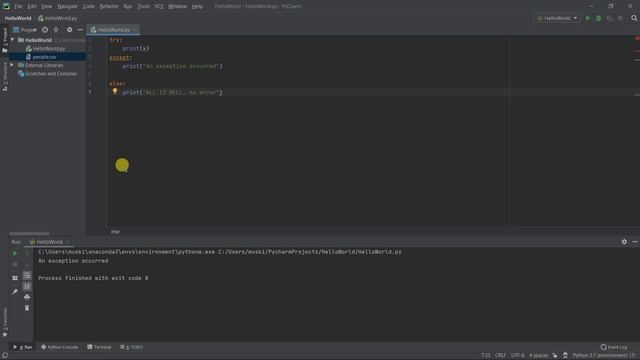
Task: Hide the Run panel with the minus icon
Action: pyautogui.click(x=635, y=242)
